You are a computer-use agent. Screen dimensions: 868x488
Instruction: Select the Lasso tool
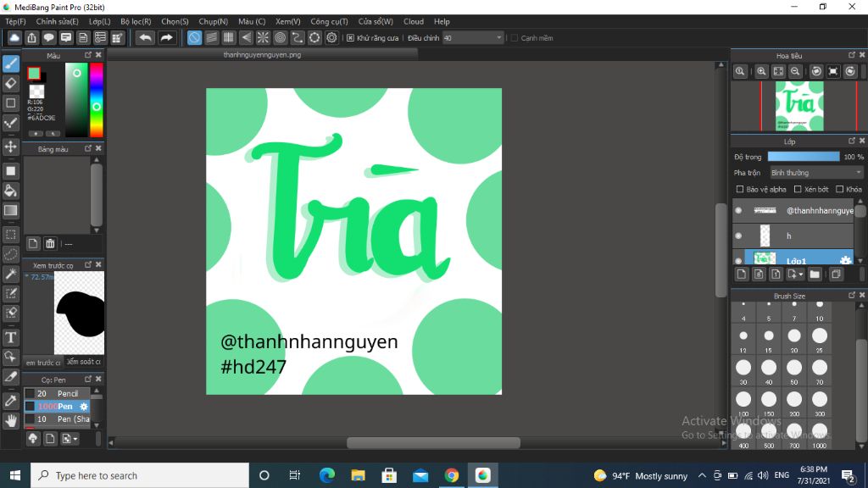(10, 254)
